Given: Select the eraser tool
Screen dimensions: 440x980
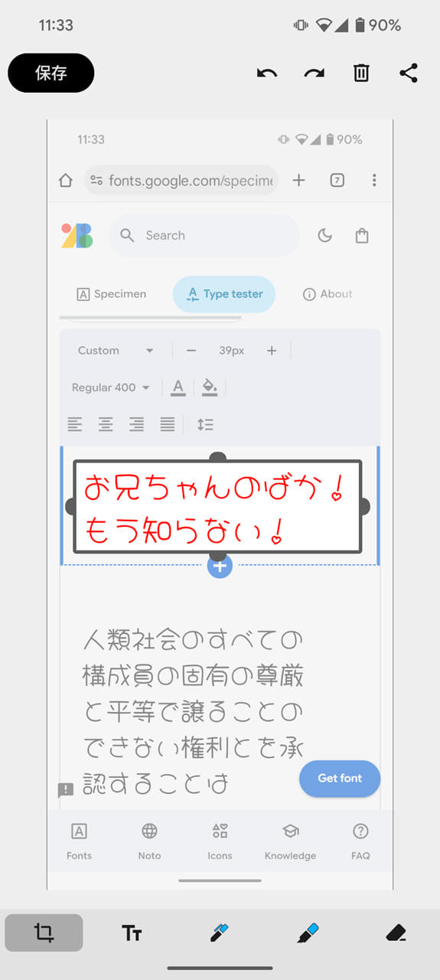Looking at the screenshot, I should click(396, 933).
